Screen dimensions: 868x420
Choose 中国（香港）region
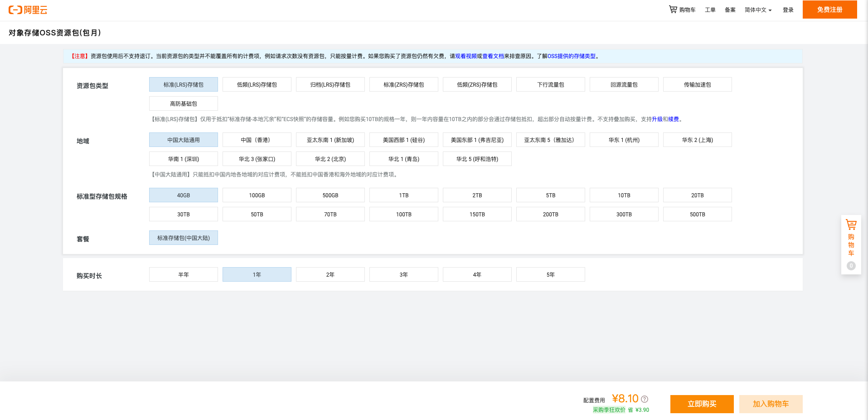click(x=257, y=140)
